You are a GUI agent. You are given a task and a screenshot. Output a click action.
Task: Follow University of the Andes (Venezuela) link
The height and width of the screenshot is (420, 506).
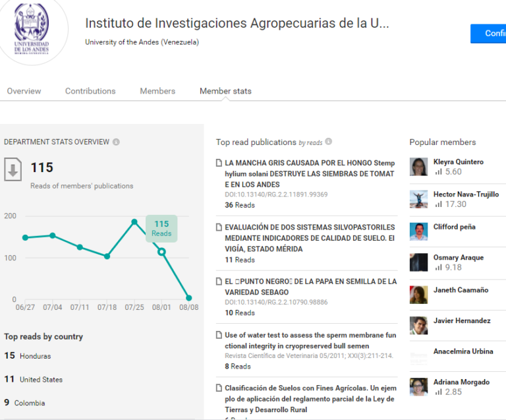(x=142, y=42)
